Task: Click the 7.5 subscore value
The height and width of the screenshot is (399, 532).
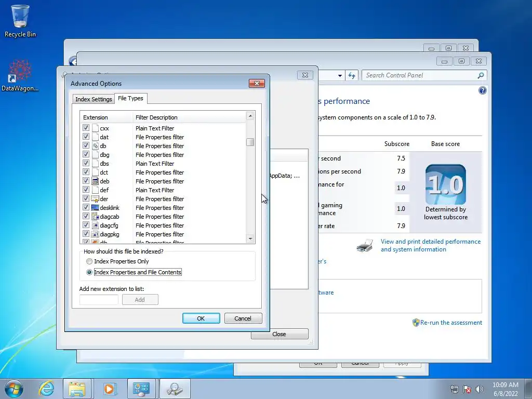Action: point(401,158)
